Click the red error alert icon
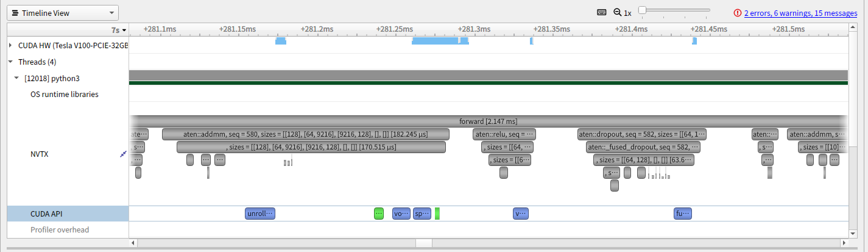Screen dimensions: 868x252 coord(738,13)
